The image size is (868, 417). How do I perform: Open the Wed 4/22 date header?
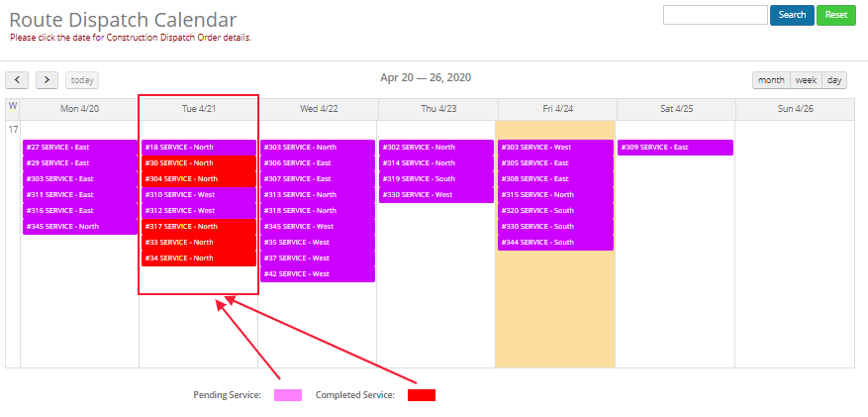point(319,109)
